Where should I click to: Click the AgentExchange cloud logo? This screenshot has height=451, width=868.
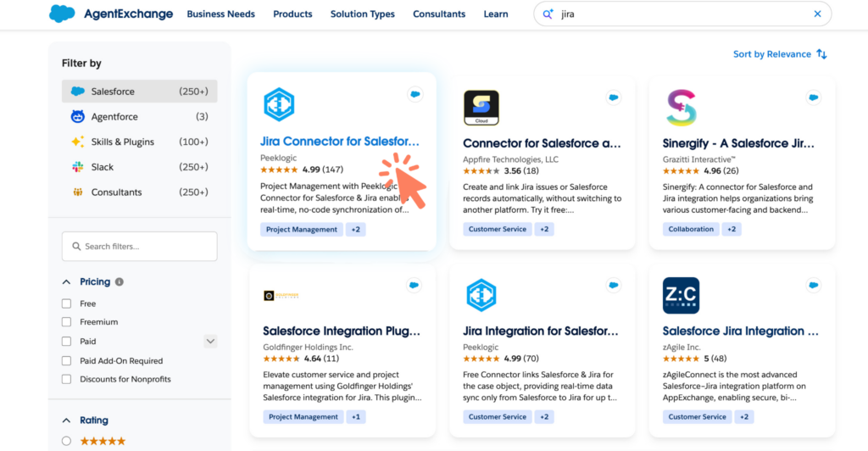tap(62, 14)
